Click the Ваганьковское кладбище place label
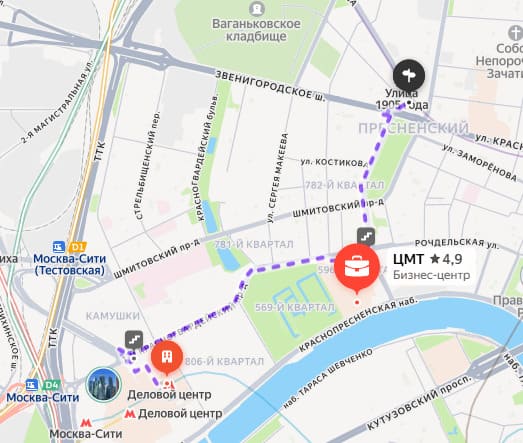 tap(256, 30)
